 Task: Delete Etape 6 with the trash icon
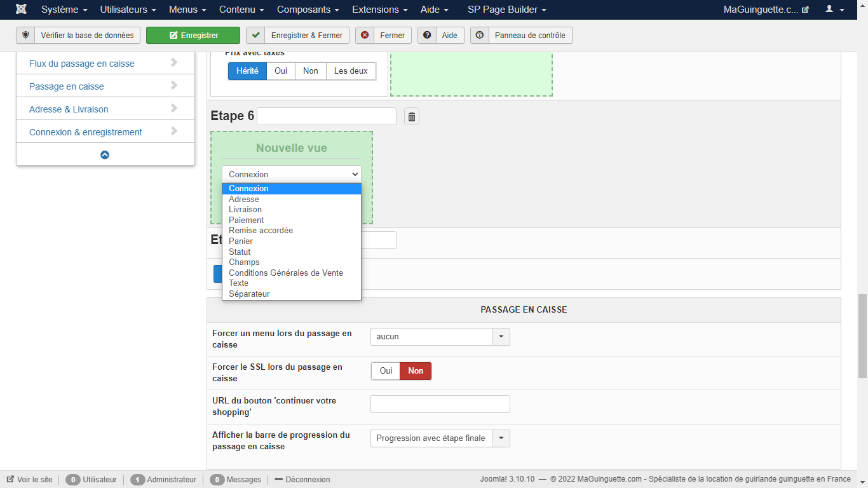point(412,116)
